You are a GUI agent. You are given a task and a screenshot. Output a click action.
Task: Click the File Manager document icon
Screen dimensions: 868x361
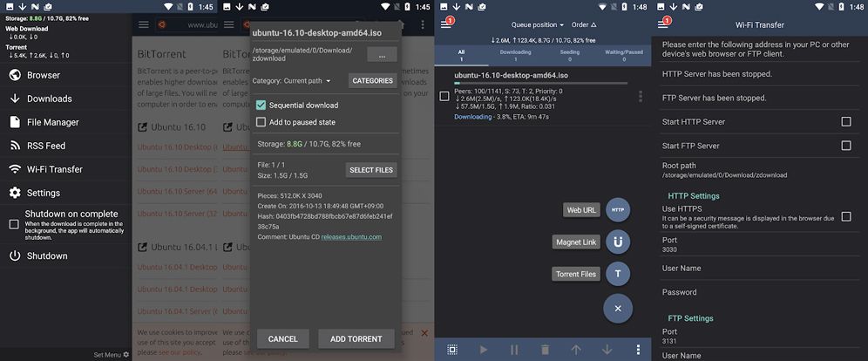15,122
